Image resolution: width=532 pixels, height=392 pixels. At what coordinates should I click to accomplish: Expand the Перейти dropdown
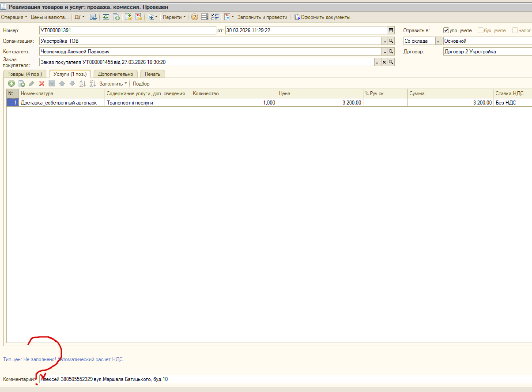[x=174, y=17]
